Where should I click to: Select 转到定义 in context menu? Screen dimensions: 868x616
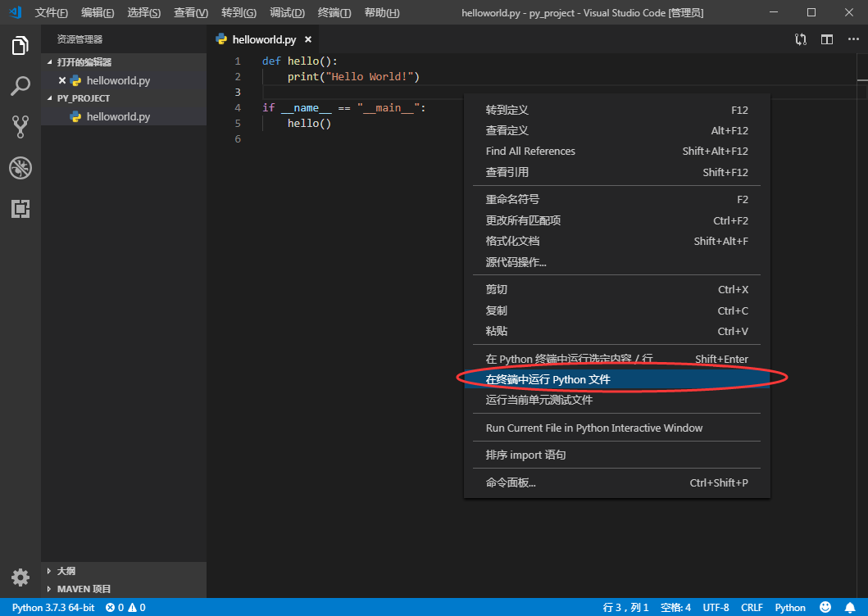tap(616, 110)
